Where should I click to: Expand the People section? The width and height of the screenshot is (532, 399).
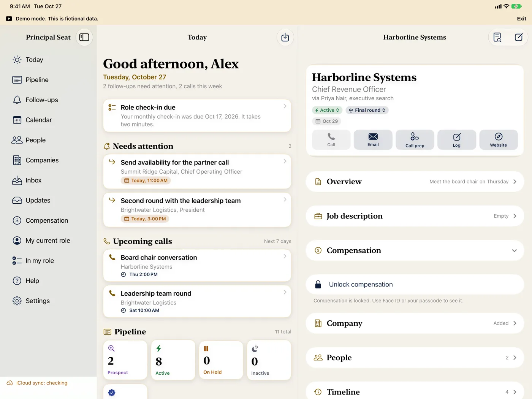(x=415, y=358)
